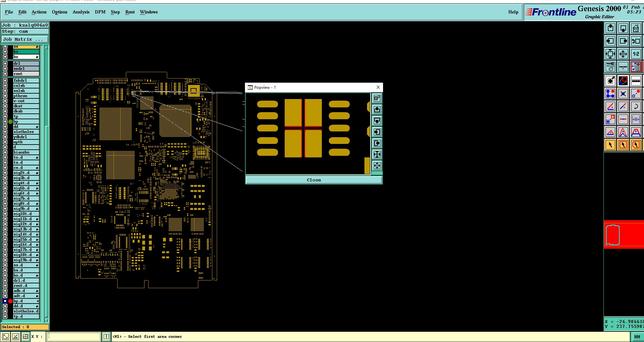Open the Help menu
The height and width of the screenshot is (342, 644).
(x=513, y=12)
